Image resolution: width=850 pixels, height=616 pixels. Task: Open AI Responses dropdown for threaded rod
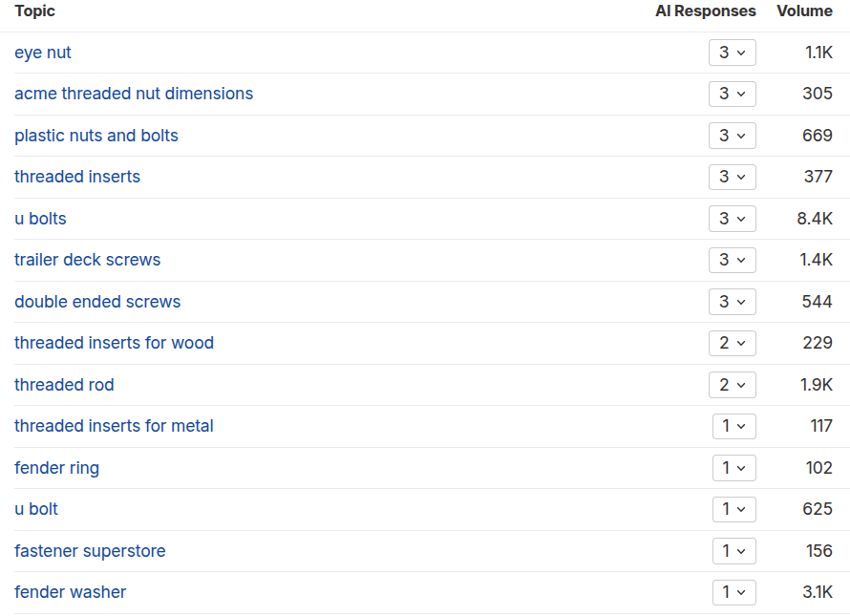(732, 385)
